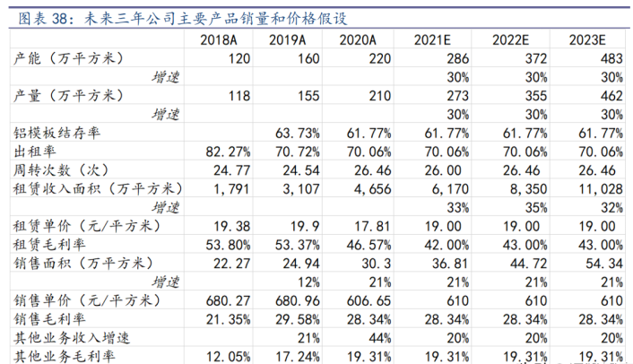Image resolution: width=633 pixels, height=364 pixels.
Task: Click rental unit price 19.38
Action: (x=231, y=226)
